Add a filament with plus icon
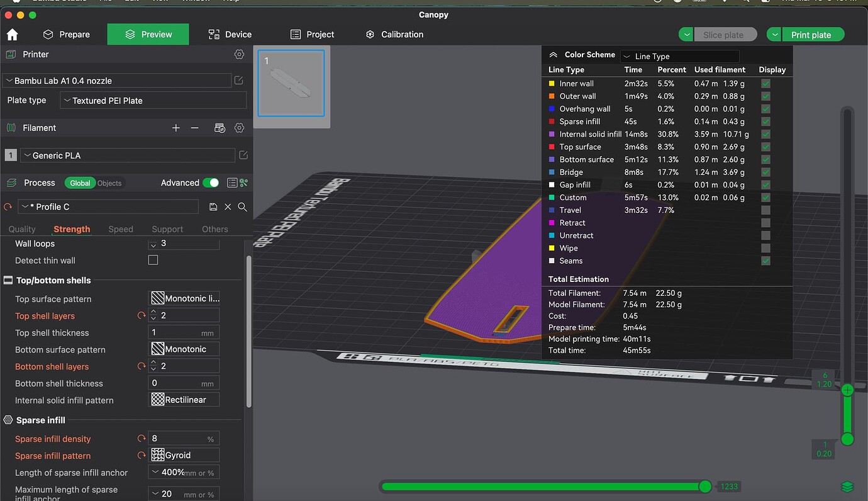 [176, 128]
